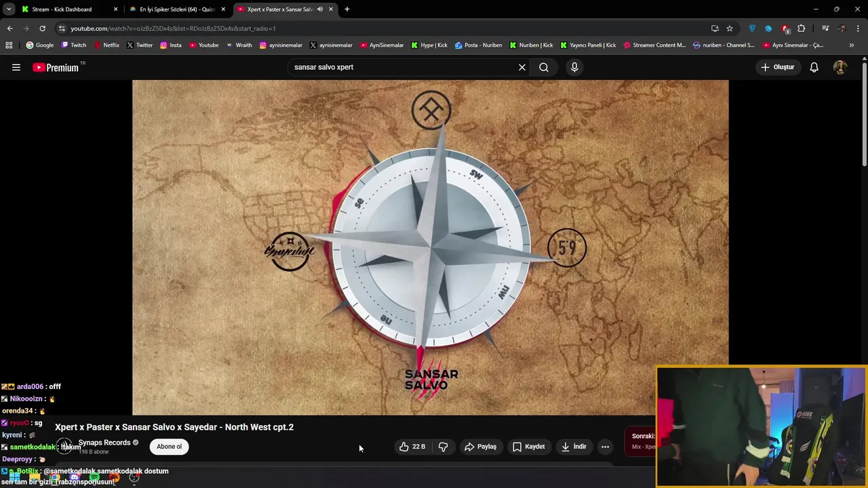
Task: Open the Google bookmark
Action: (x=39, y=45)
